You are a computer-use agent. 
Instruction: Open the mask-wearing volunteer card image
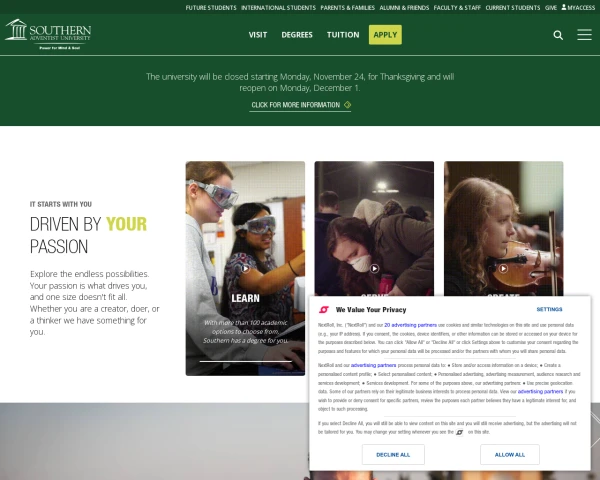374,229
